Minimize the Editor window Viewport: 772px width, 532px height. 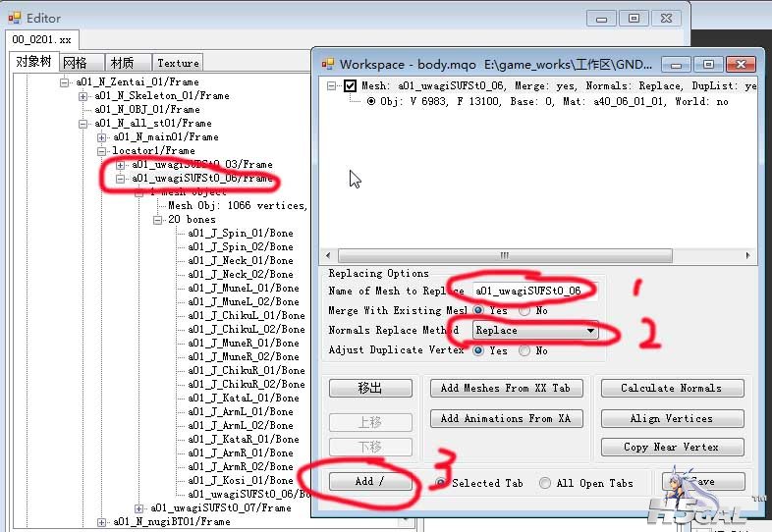click(x=602, y=18)
